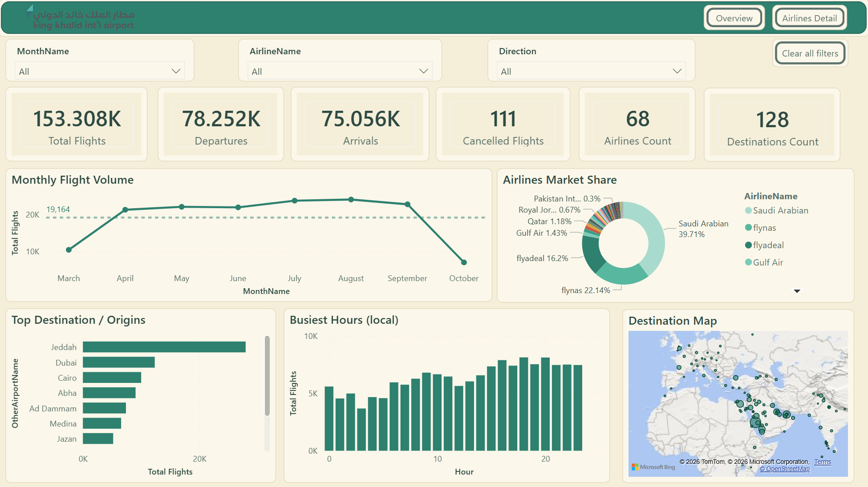Select the Abha bar
The height and width of the screenshot is (487, 868).
(109, 393)
